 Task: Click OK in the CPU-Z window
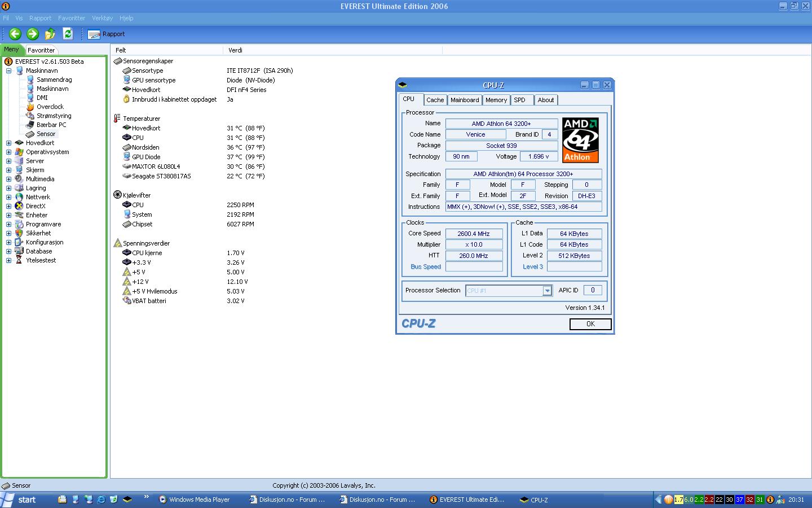pos(590,324)
